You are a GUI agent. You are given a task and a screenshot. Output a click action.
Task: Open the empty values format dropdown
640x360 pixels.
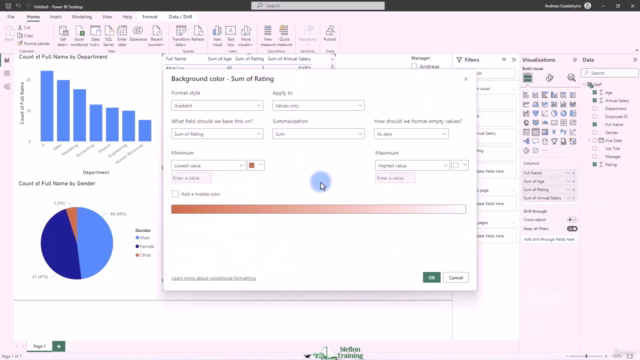[x=411, y=134]
